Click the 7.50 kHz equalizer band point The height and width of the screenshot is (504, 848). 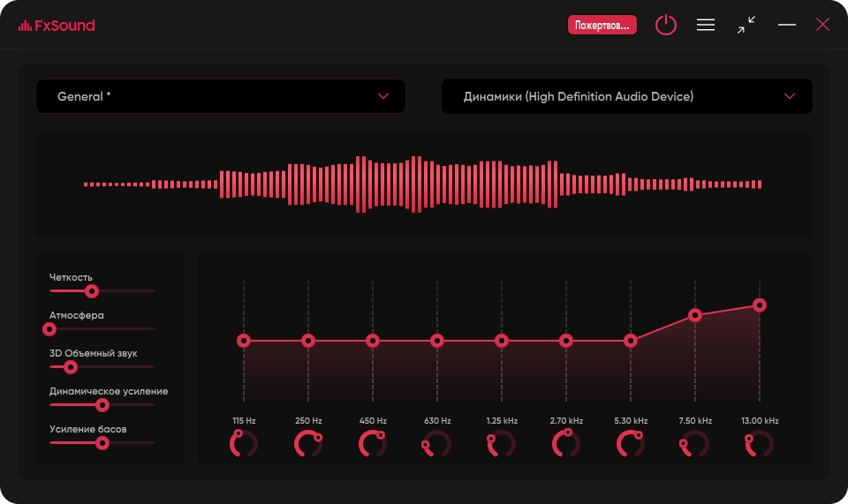(695, 315)
